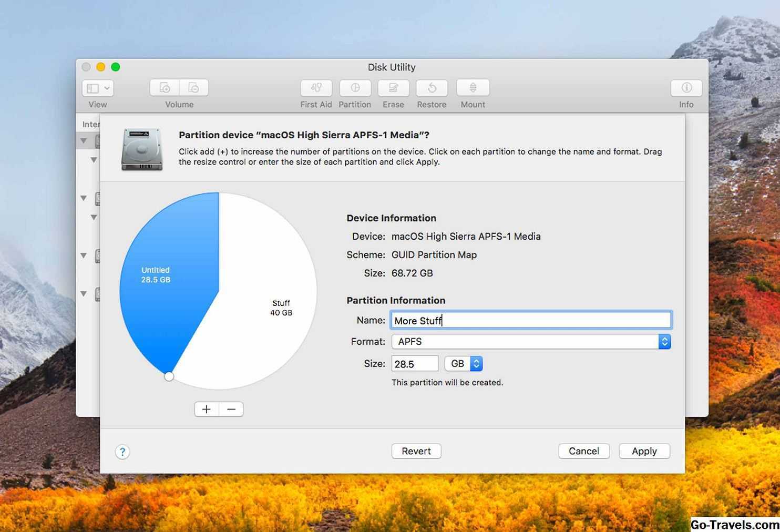The image size is (780, 532).
Task: Click the scheme value GUID Partition Map
Action: [x=434, y=255]
